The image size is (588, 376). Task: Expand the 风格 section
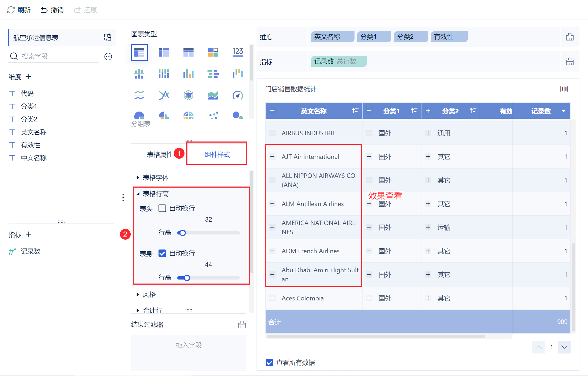click(x=146, y=295)
